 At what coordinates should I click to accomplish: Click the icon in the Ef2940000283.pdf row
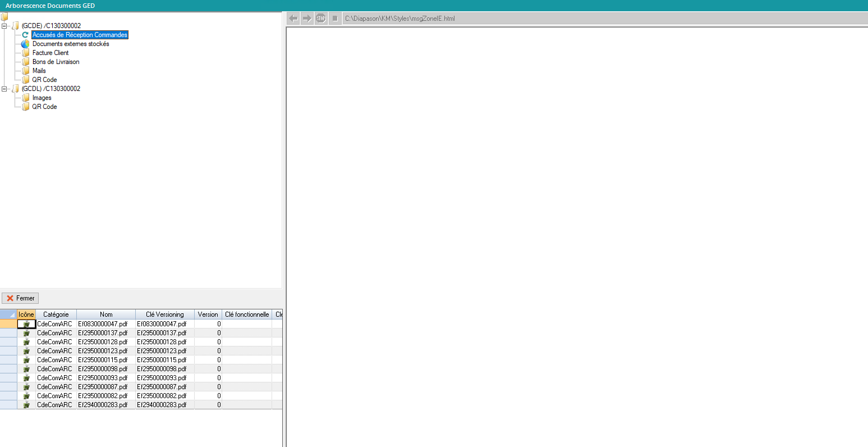click(x=26, y=405)
